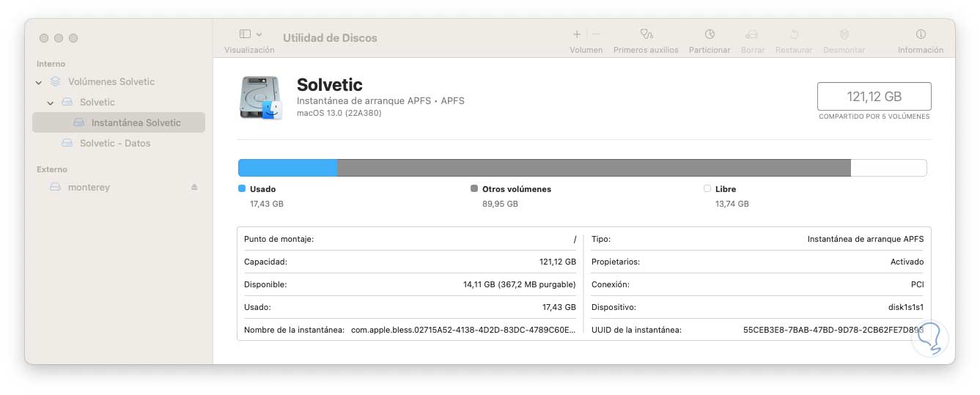Click the gray Otros volúmenes legend swatch

pos(474,188)
